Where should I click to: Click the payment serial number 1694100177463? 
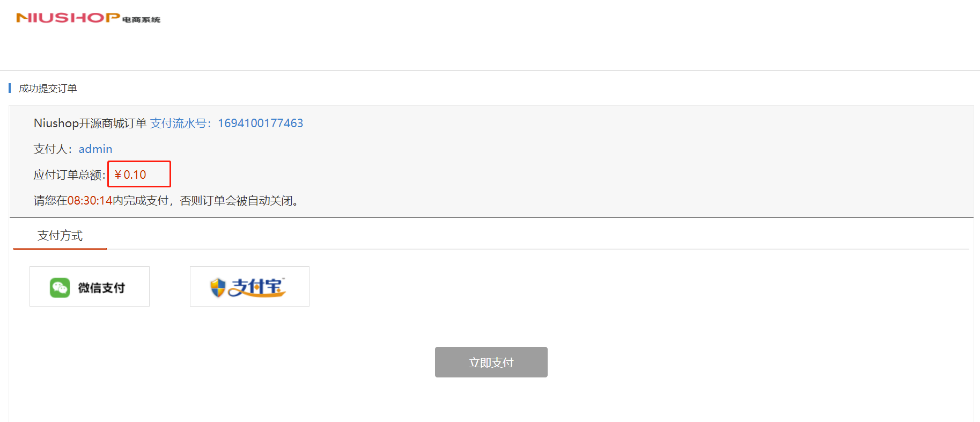point(260,123)
